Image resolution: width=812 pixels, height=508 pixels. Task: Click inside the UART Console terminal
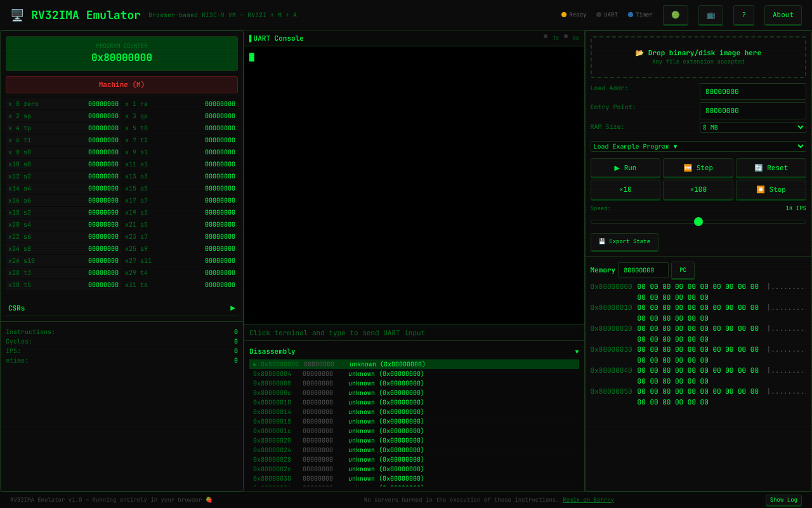[x=414, y=185]
